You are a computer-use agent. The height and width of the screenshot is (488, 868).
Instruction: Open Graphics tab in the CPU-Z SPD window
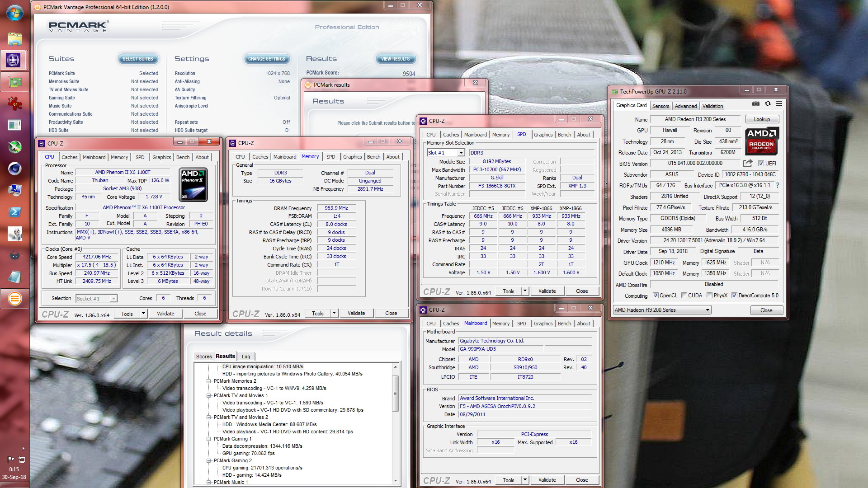point(543,135)
